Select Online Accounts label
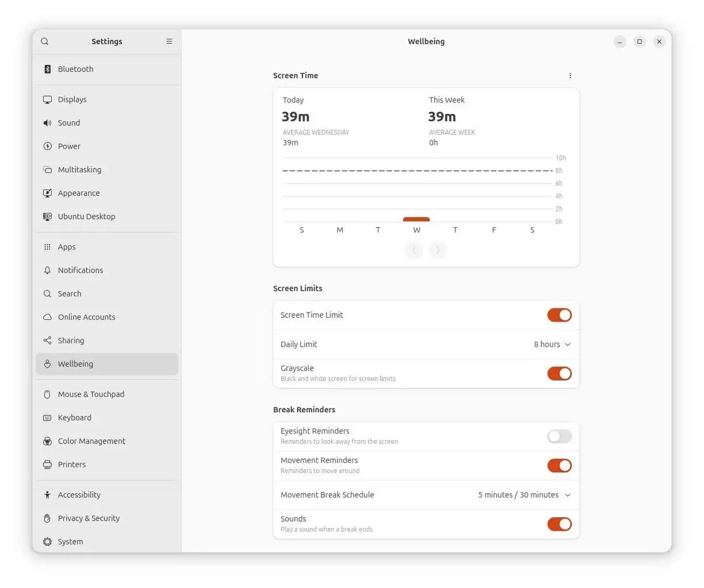704x588 pixels. tap(86, 317)
